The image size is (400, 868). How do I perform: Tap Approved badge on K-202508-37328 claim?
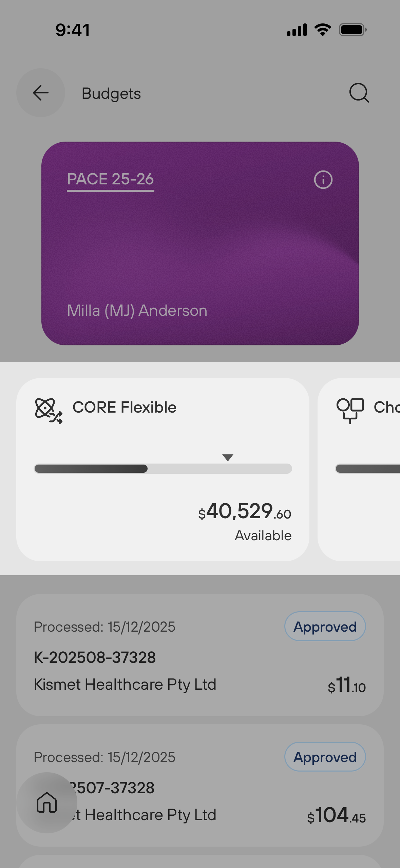click(325, 627)
